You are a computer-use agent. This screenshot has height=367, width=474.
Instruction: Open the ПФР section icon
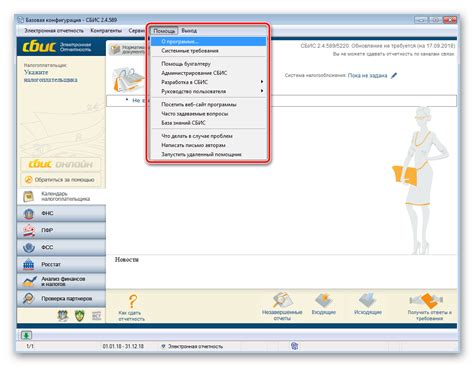(x=29, y=230)
